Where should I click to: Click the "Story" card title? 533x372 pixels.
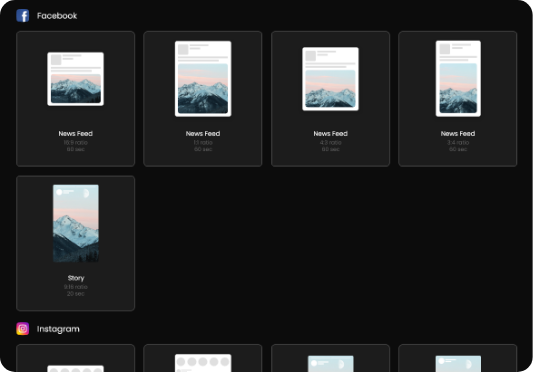click(x=76, y=278)
